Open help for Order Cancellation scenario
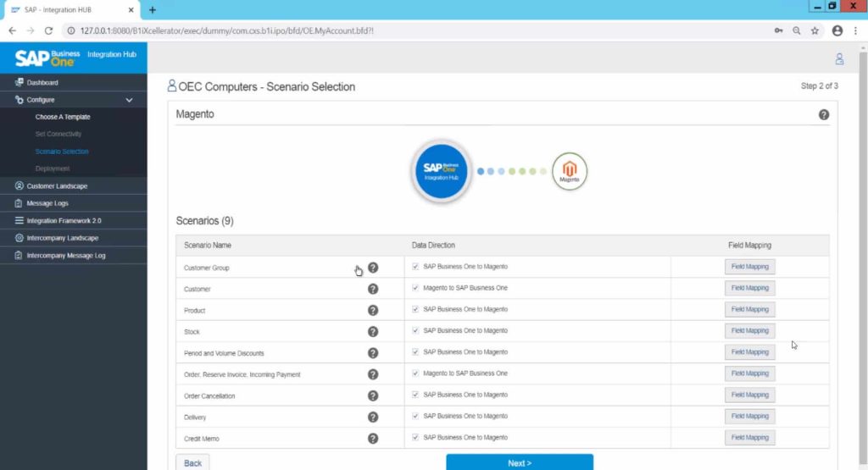This screenshot has height=470, width=868. [373, 396]
